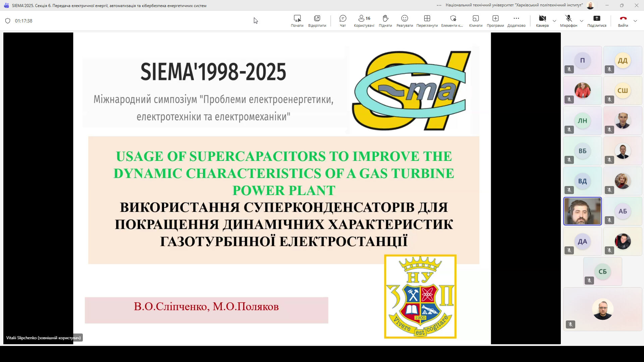This screenshot has height=362, width=644.
Task: Select Vitalii Slipchenko's video tile
Action: pos(583,211)
